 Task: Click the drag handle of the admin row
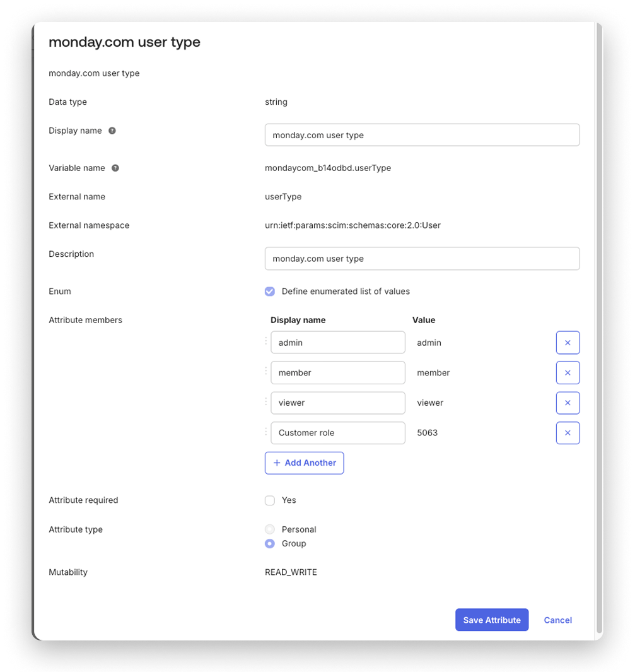pos(266,341)
